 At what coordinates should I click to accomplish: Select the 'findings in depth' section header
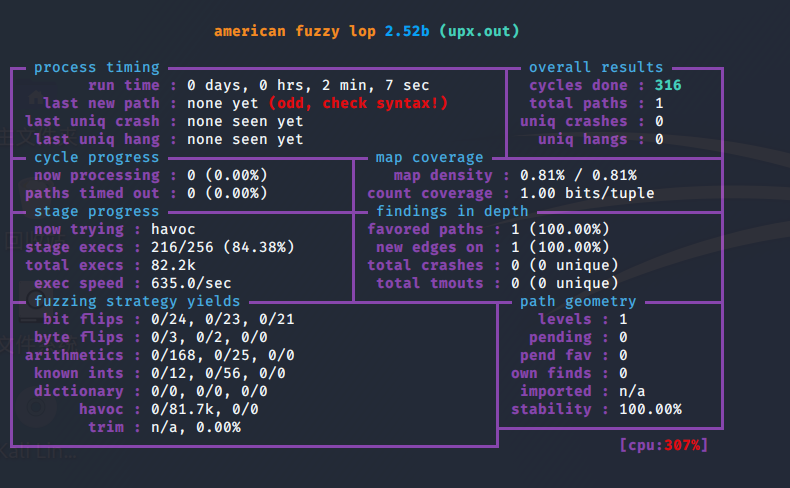tap(452, 212)
